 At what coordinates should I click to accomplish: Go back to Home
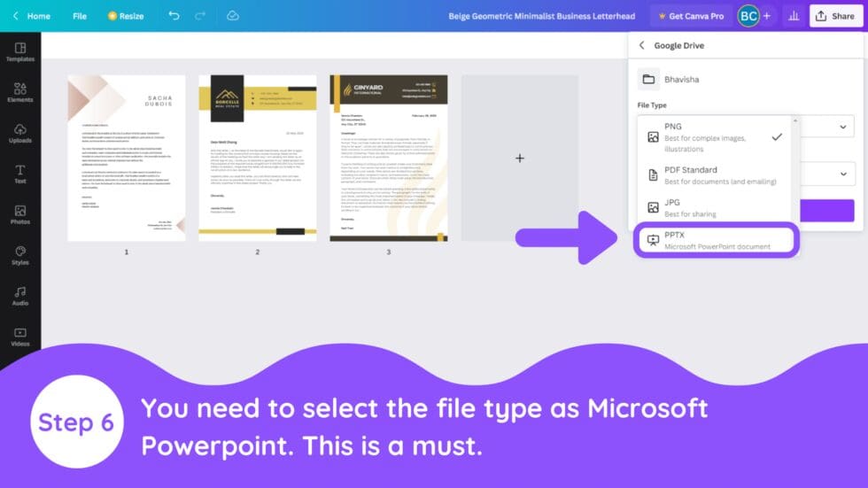click(x=32, y=16)
